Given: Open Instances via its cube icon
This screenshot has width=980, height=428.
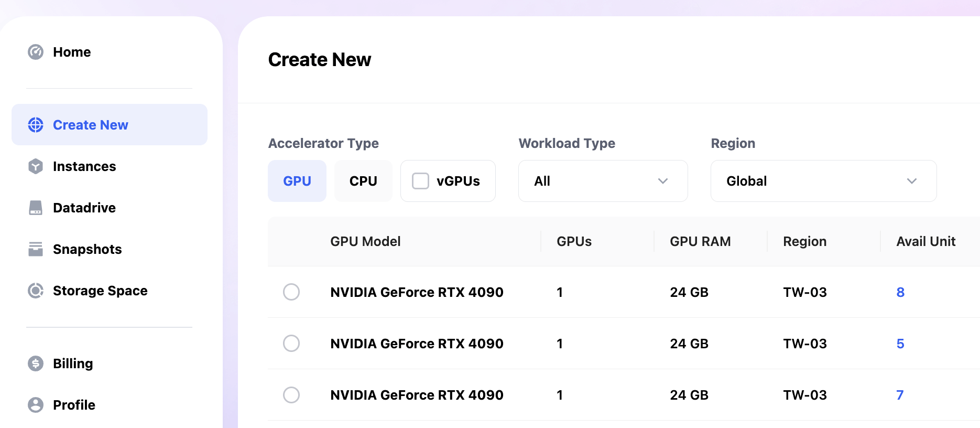Looking at the screenshot, I should point(36,166).
